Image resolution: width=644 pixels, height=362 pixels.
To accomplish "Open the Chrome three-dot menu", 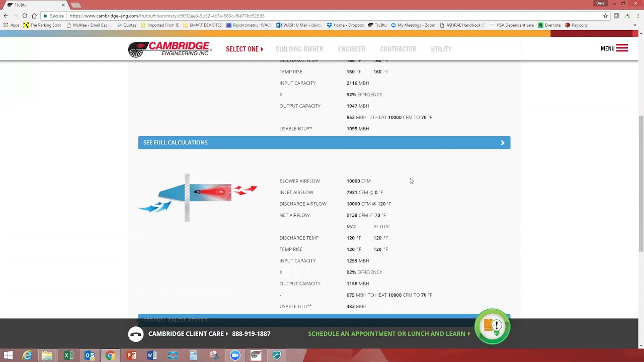I will [638, 16].
